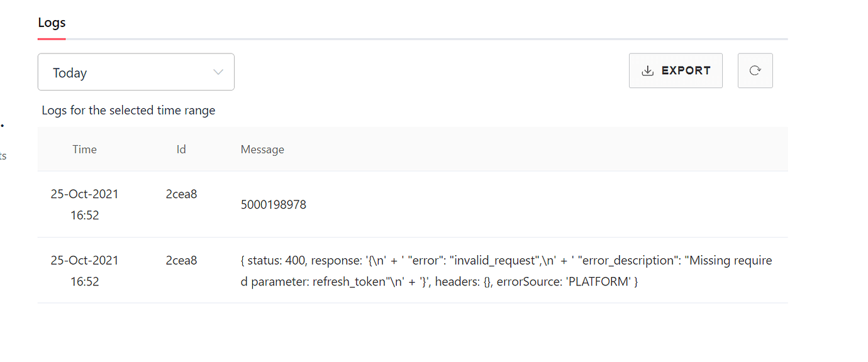Select the Message column header
868x362 pixels.
point(262,149)
